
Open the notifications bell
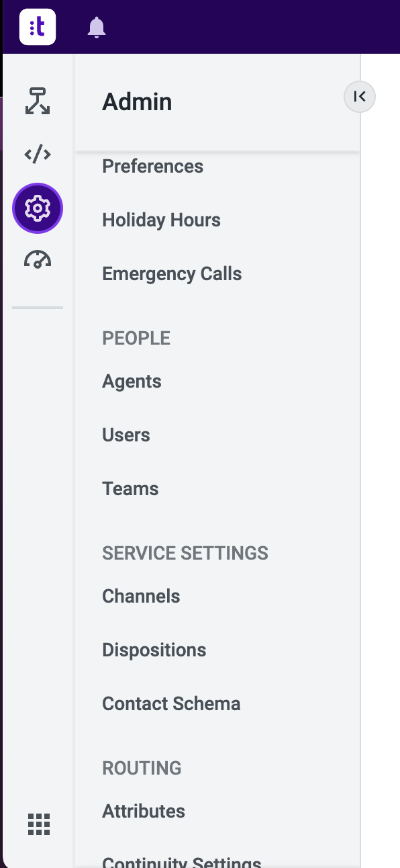(x=97, y=28)
